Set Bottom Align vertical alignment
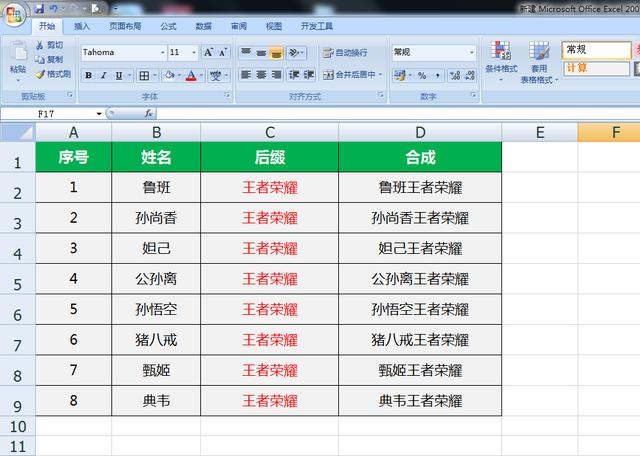The image size is (640, 456). point(276,52)
